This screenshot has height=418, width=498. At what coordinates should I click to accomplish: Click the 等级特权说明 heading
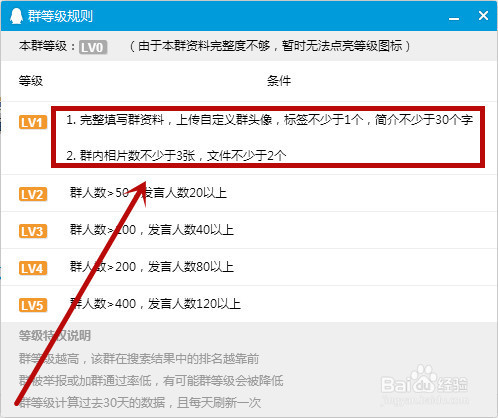pyautogui.click(x=55, y=335)
